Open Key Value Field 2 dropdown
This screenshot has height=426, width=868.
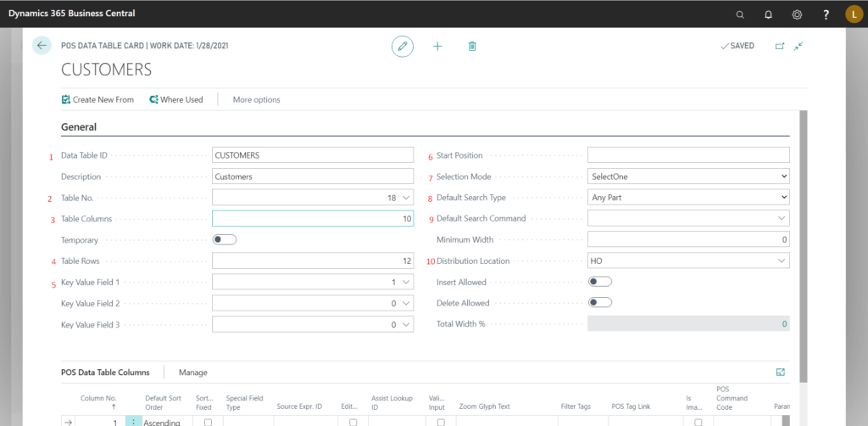[406, 303]
